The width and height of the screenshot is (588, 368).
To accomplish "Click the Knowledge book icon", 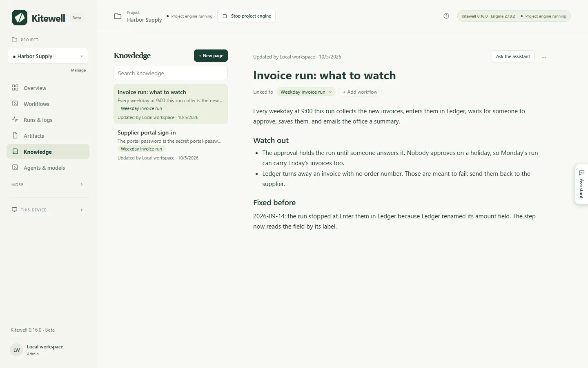I will coord(15,151).
